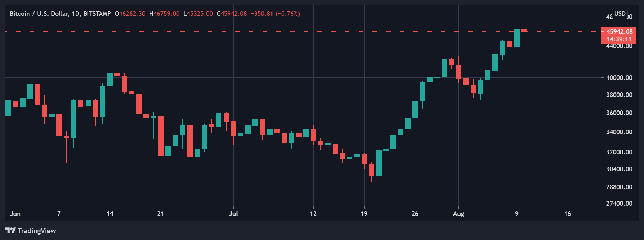Image resolution: width=644 pixels, height=240 pixels.
Task: Click the green candle at the July 26 gridline
Action: tap(415, 109)
